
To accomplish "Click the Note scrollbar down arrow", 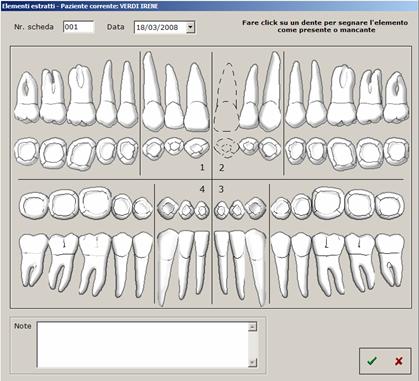I will 253,362.
